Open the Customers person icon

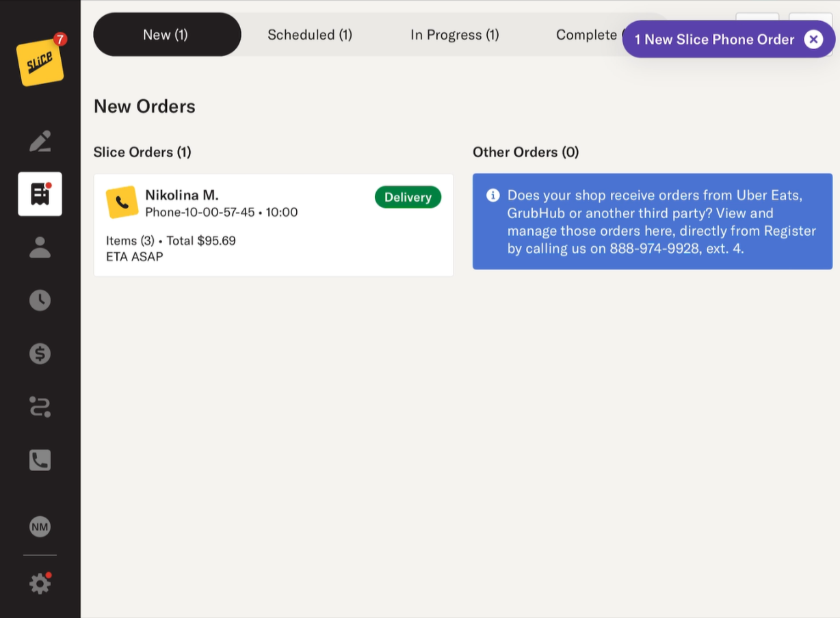point(40,247)
